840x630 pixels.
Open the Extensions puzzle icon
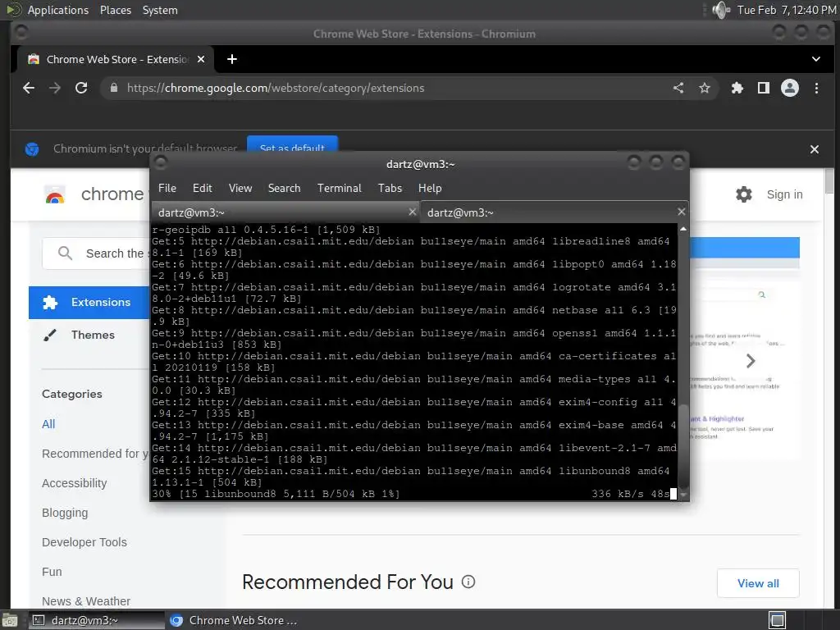pos(737,88)
